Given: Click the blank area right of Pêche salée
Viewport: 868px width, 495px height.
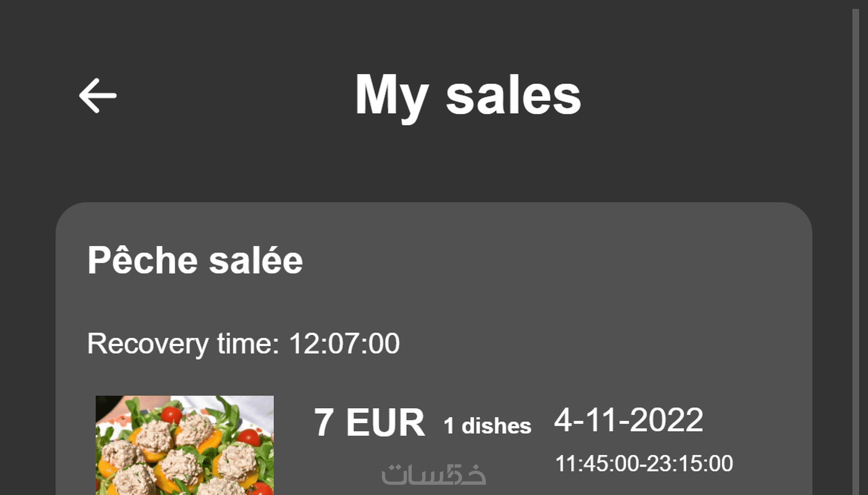Looking at the screenshot, I should point(536,260).
